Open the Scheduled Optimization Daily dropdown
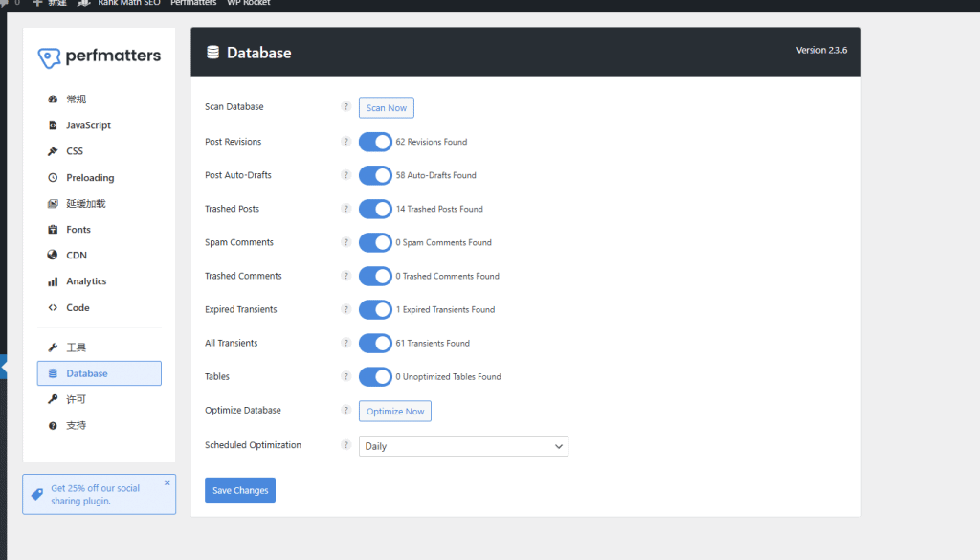Screen dimensions: 980x560 click(463, 446)
